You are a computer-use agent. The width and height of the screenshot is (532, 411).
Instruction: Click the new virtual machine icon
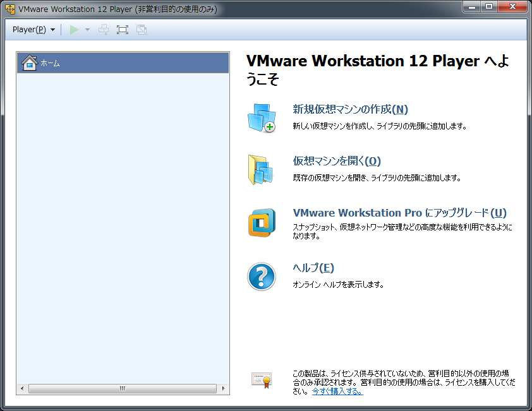tap(262, 118)
